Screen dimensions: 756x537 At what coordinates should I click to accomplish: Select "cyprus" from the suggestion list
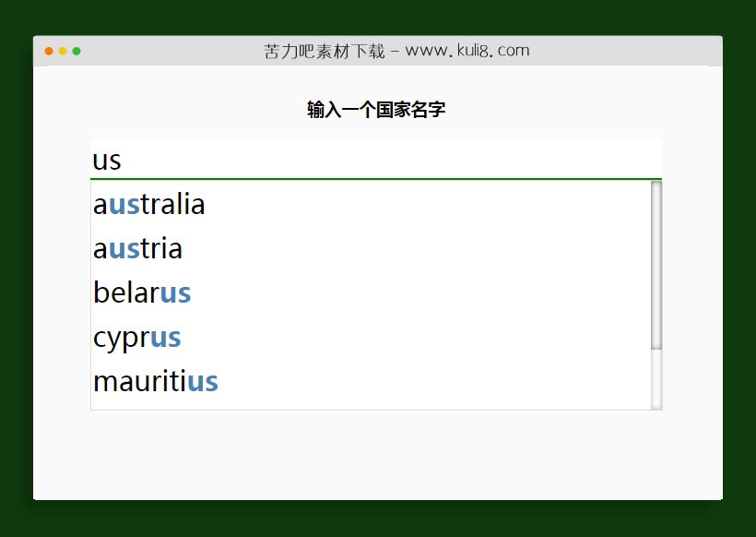point(136,337)
